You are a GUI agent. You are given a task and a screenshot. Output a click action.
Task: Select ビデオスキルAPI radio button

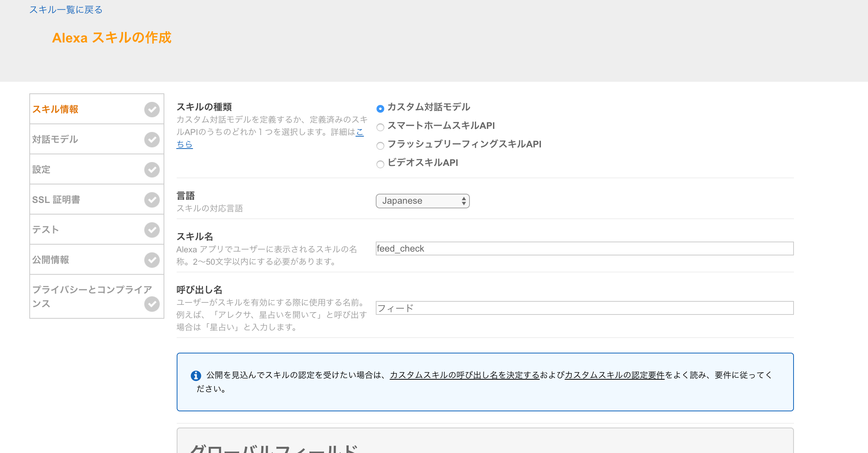[380, 164]
